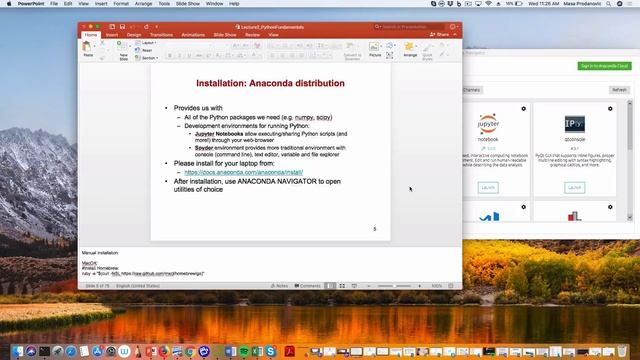Image resolution: width=640 pixels, height=360 pixels.
Task: Open the Slide Show menu in menu bar
Action: tap(188, 4)
